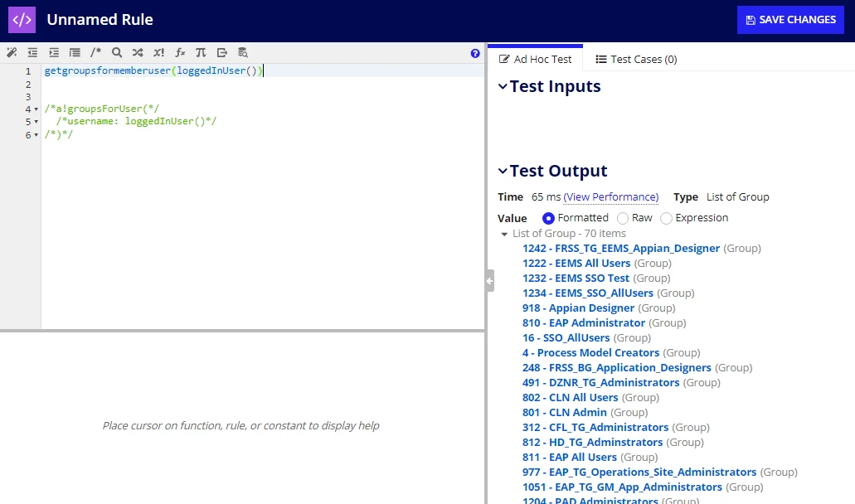Click the pi constant icon
Image resolution: width=855 pixels, height=504 pixels.
[x=201, y=53]
